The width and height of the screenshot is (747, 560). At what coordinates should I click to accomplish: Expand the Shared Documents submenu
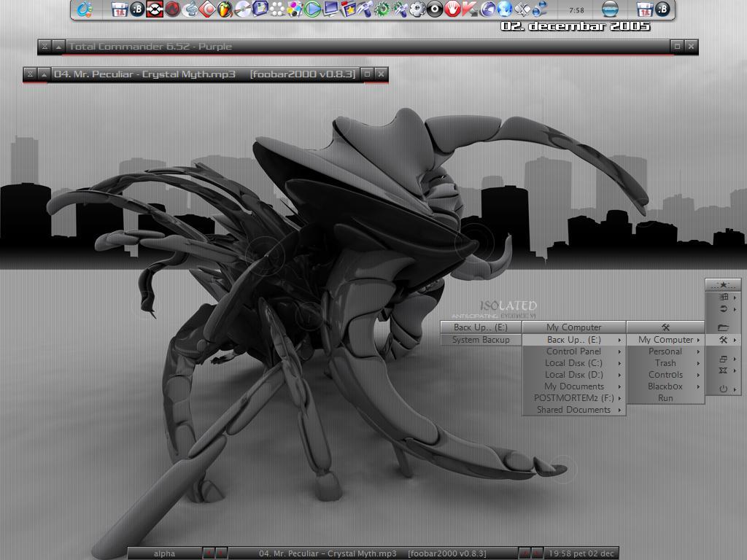pos(574,410)
